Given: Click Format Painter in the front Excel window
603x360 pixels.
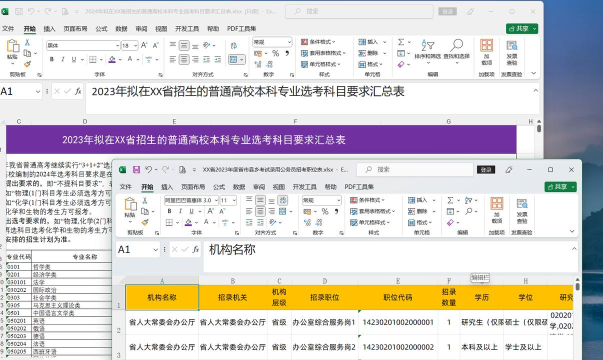Looking at the screenshot, I should [145, 222].
